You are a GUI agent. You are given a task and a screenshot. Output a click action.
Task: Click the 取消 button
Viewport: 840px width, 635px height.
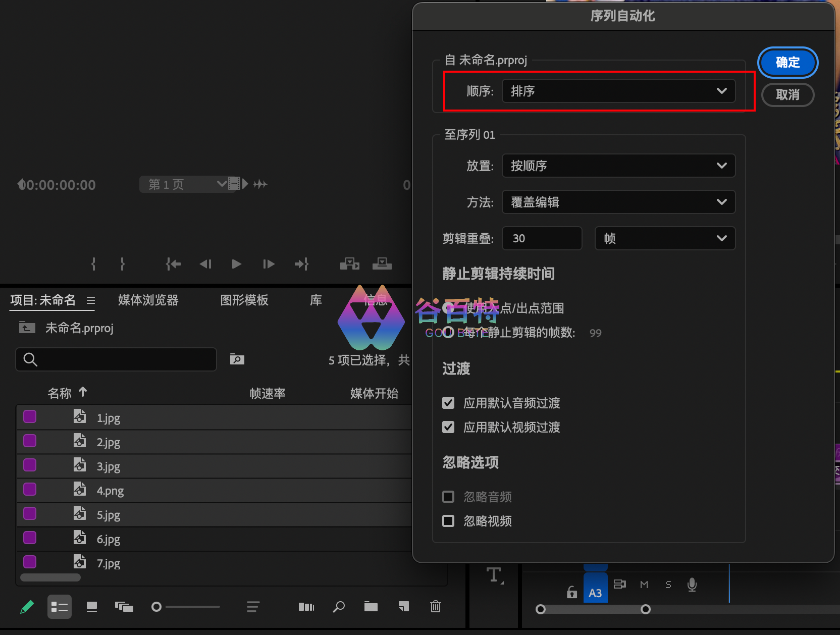(787, 95)
